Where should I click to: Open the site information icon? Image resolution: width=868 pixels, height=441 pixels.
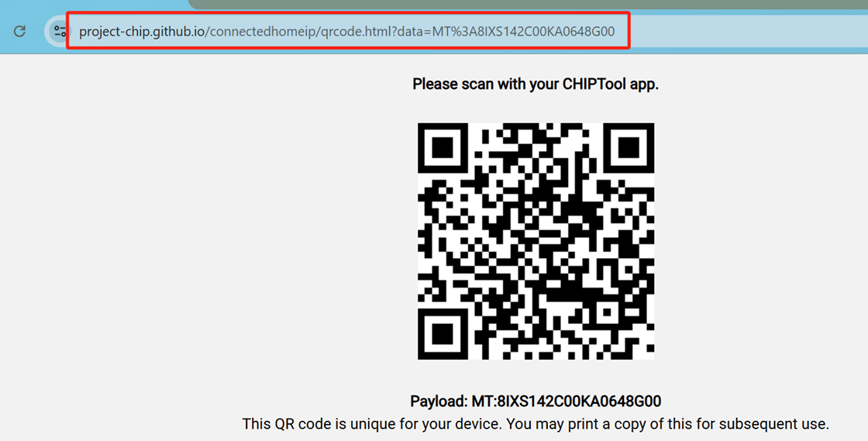(60, 31)
